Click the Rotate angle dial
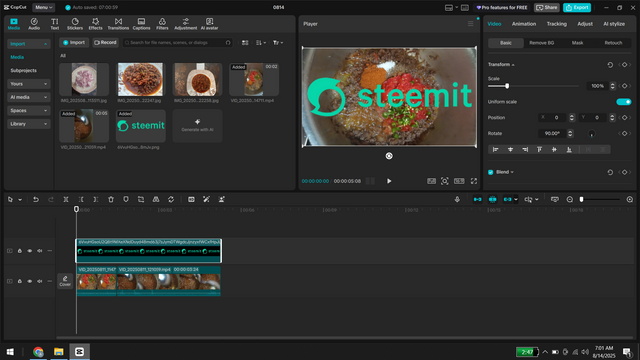 pos(591,133)
